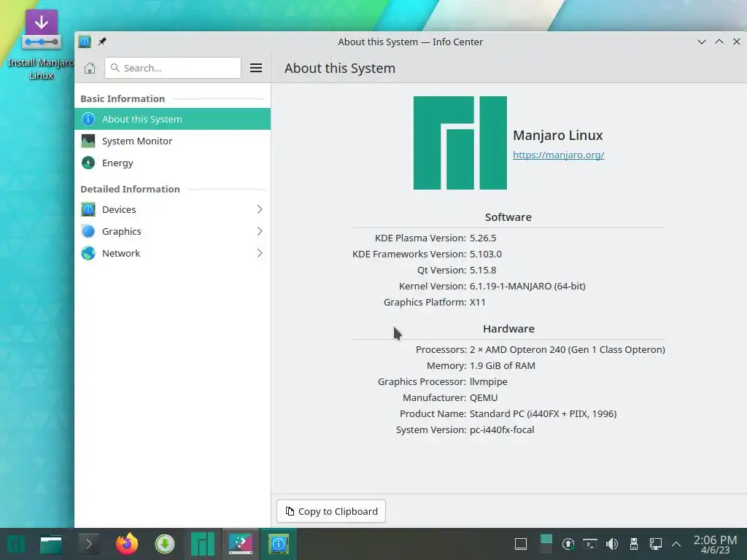
Task: Expand the Graphics category
Action: click(x=172, y=231)
